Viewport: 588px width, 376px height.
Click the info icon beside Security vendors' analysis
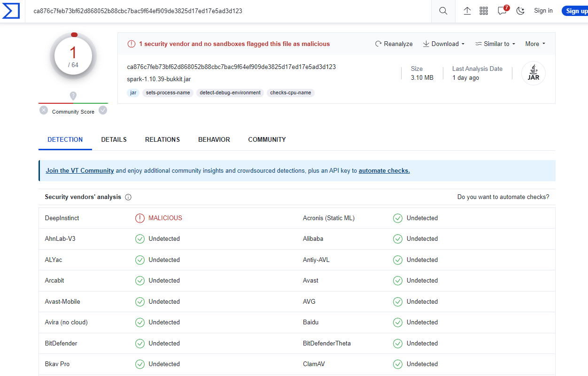pos(128,197)
